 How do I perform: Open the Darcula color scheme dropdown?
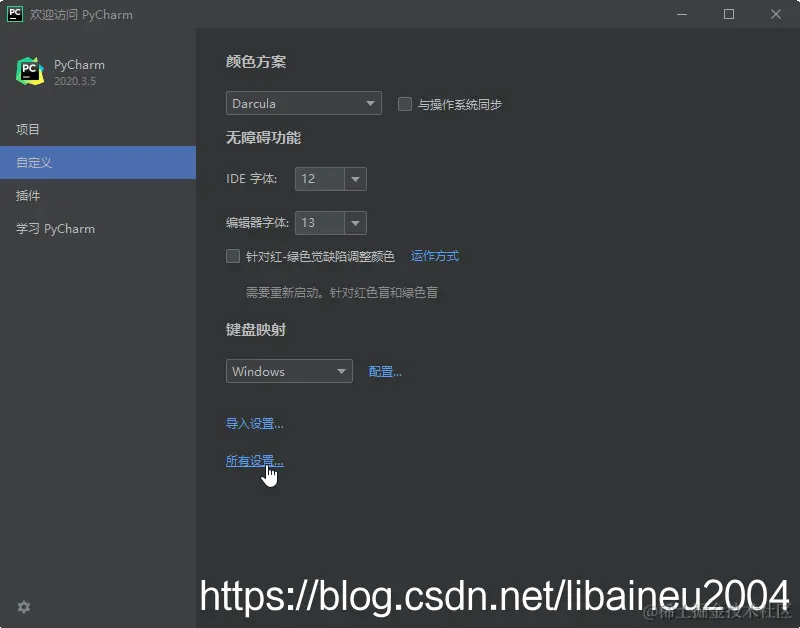coord(304,103)
